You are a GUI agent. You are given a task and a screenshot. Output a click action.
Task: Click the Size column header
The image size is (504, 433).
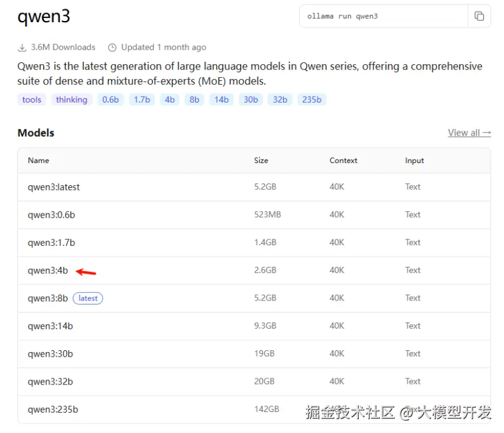pos(261,160)
